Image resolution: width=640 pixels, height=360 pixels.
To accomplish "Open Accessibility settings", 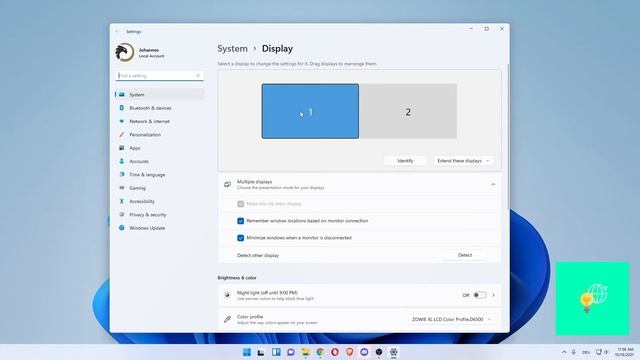I will [x=159, y=201].
